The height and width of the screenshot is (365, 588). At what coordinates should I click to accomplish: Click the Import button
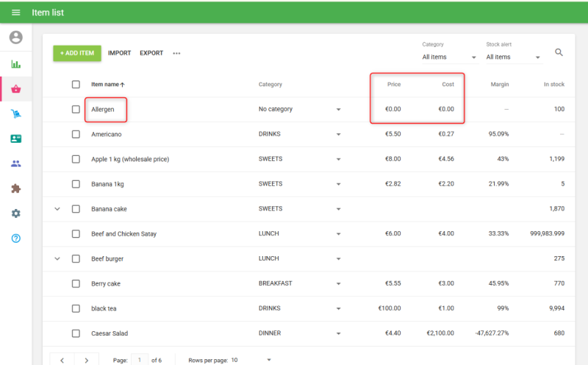pyautogui.click(x=119, y=53)
